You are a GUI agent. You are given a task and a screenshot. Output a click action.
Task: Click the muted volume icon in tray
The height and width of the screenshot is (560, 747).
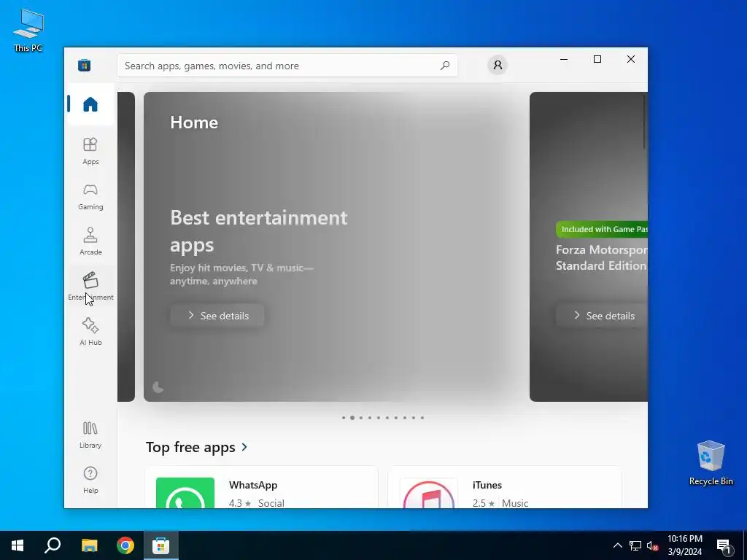pos(652,545)
